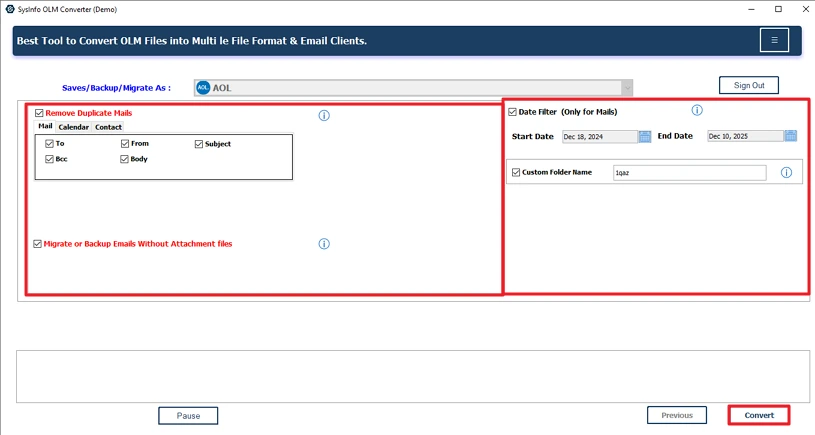The width and height of the screenshot is (815, 435).
Task: Switch to the Calendar tab
Action: point(73,127)
